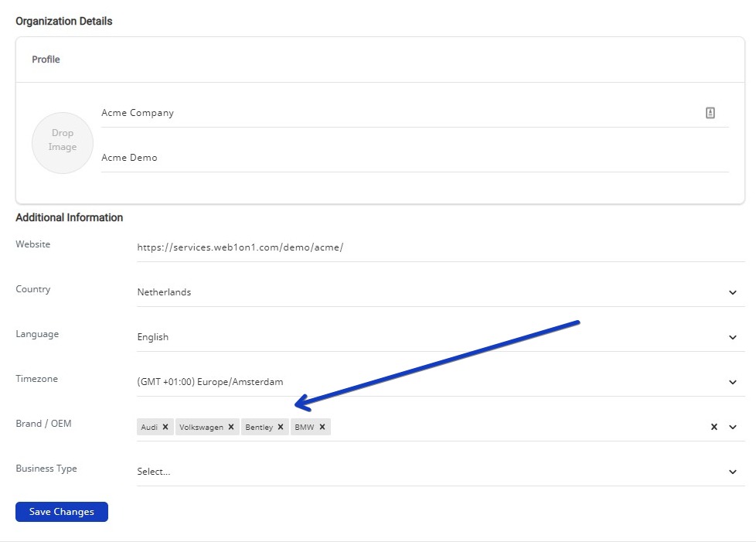
Task: Open the Timezone dropdown Europe/Amsterdam
Action: point(441,383)
